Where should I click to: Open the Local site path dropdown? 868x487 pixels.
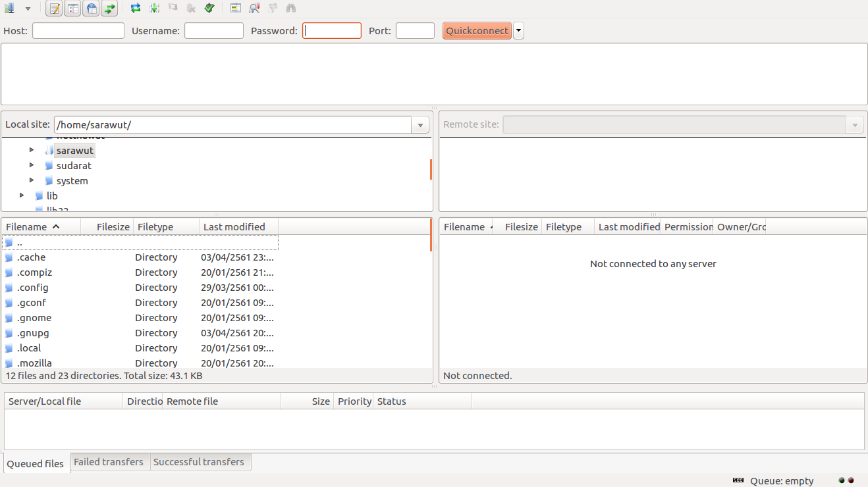click(421, 125)
